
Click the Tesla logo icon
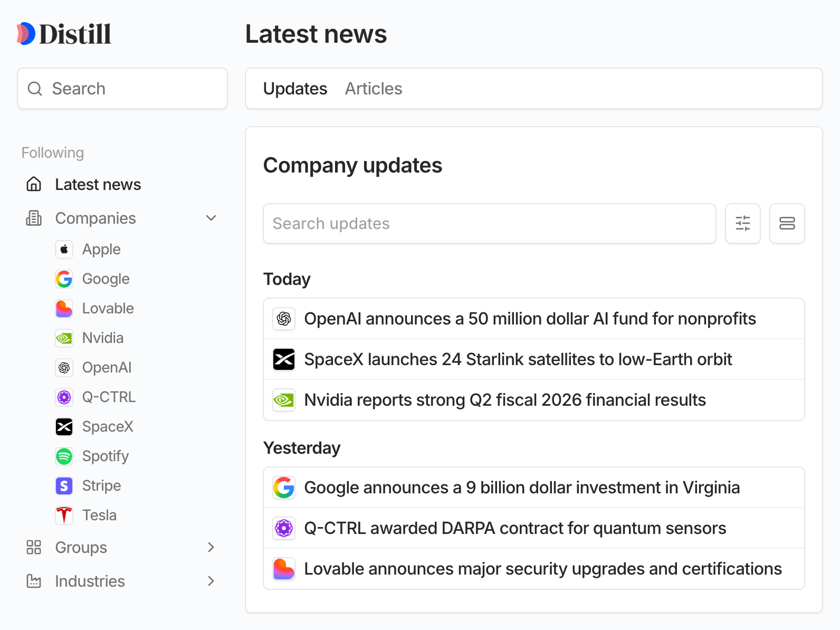coord(64,515)
